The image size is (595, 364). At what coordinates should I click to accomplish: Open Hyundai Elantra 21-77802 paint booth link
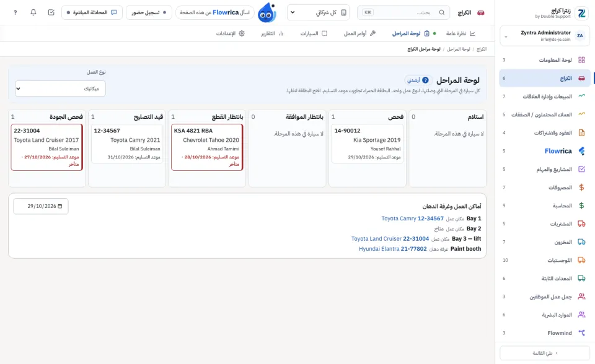pyautogui.click(x=393, y=249)
